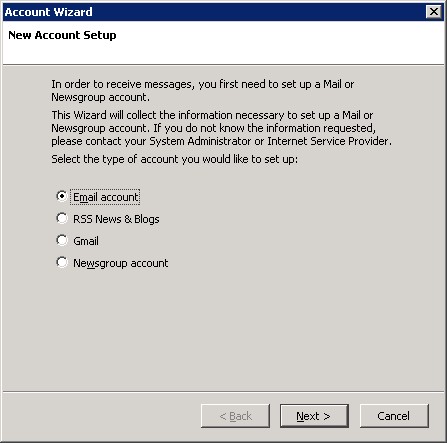Click the disabled < Back button
Screen dimensions: 447x443
pos(235,416)
